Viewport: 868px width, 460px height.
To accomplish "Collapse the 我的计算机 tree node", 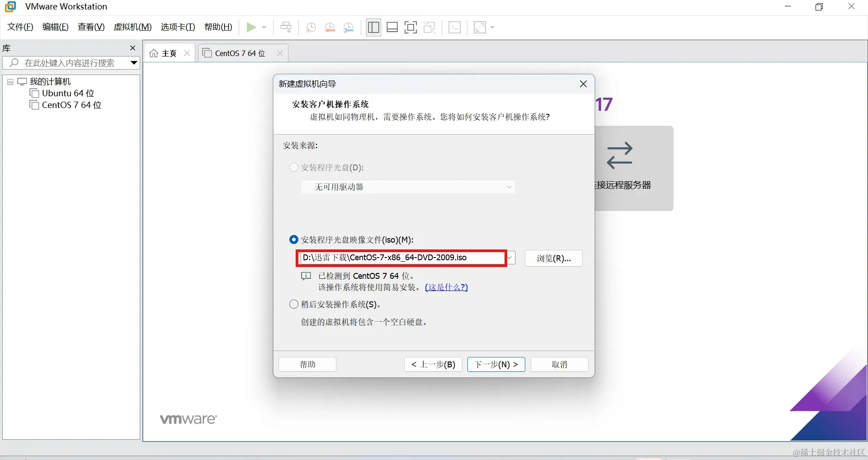I will point(10,82).
